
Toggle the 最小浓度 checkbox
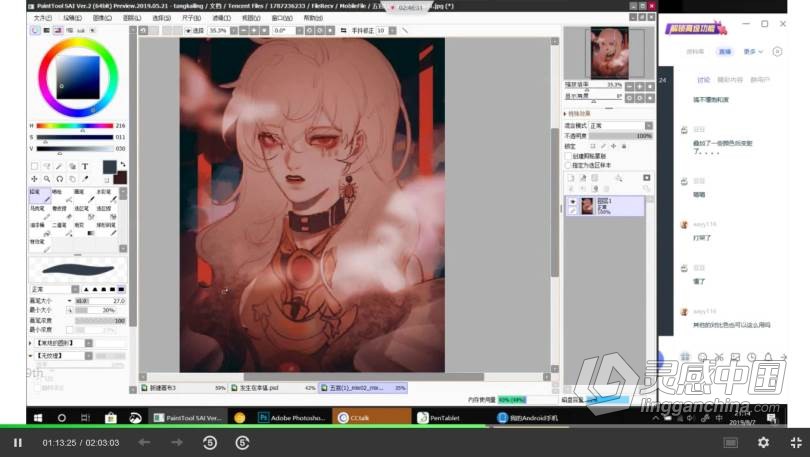point(70,329)
